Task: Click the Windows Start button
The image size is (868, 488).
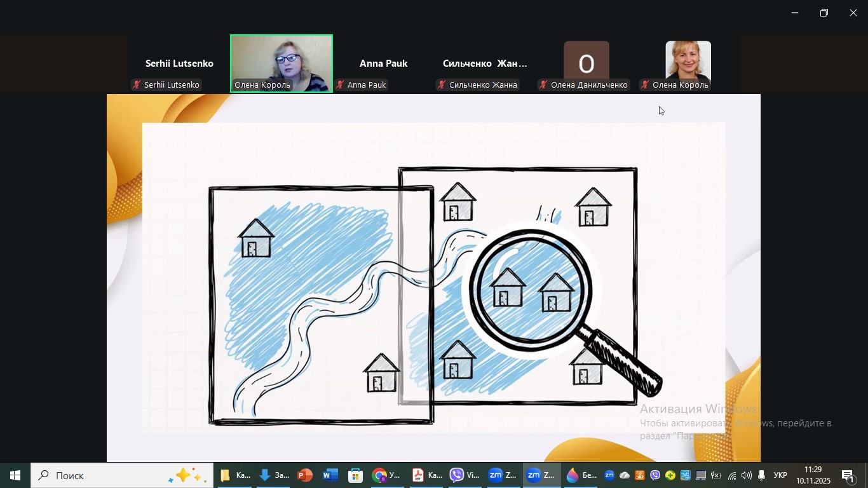Action: tap(15, 475)
